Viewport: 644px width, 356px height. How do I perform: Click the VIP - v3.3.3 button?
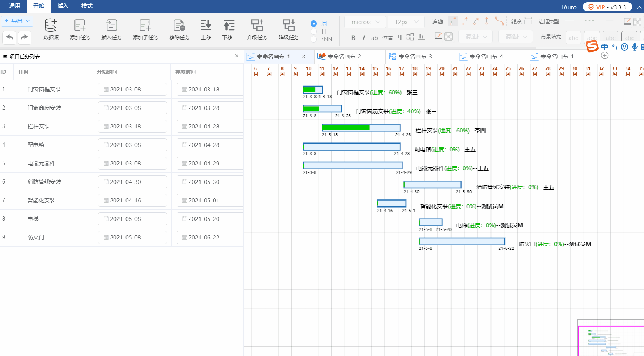pyautogui.click(x=607, y=7)
